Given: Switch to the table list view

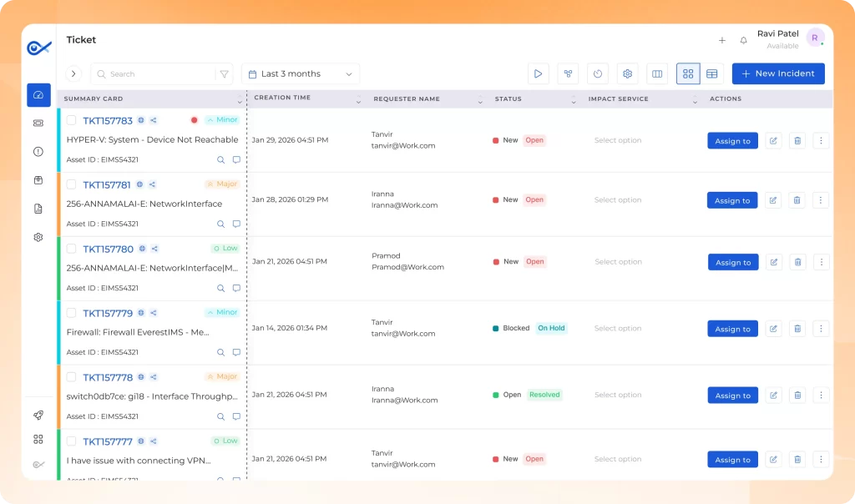Looking at the screenshot, I should (x=711, y=74).
